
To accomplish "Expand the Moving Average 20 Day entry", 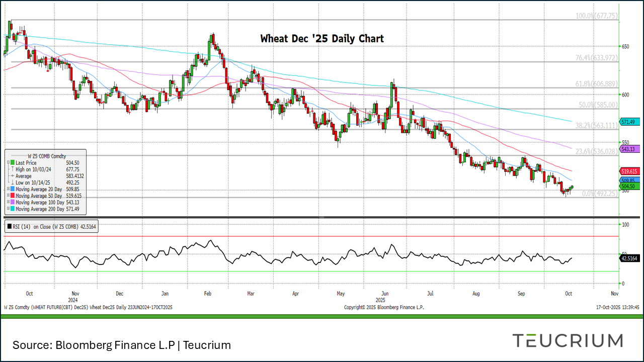I will [x=8, y=189].
